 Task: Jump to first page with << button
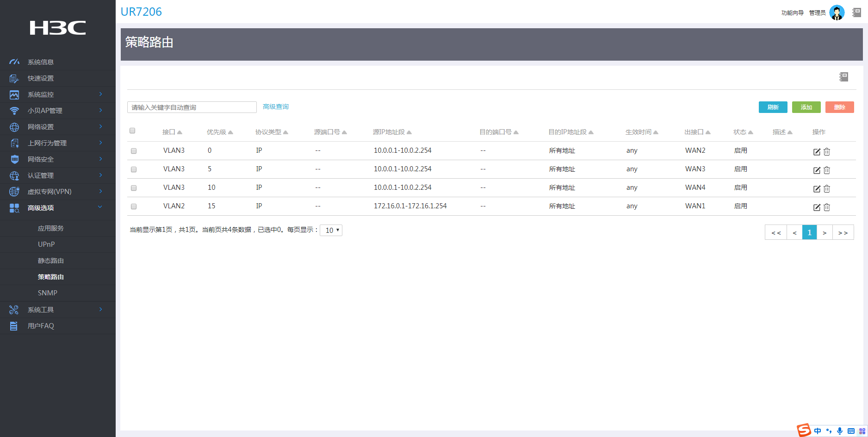tap(776, 232)
